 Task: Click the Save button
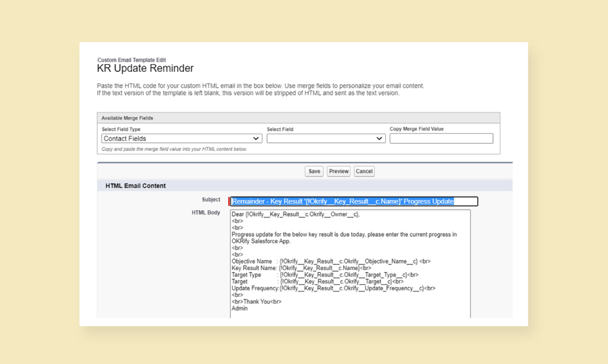(x=313, y=171)
